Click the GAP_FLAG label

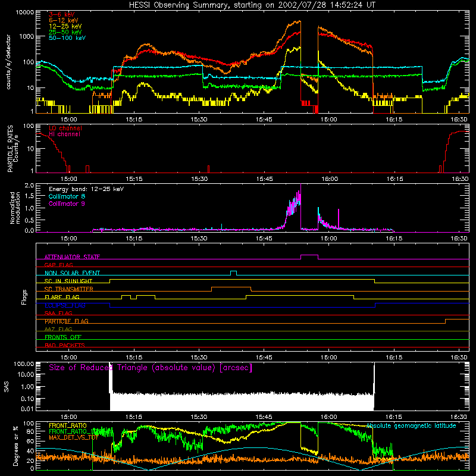tap(58, 265)
